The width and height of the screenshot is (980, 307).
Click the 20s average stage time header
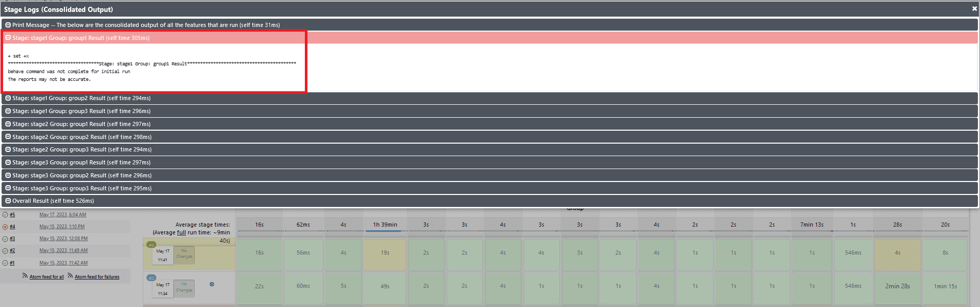point(945,225)
